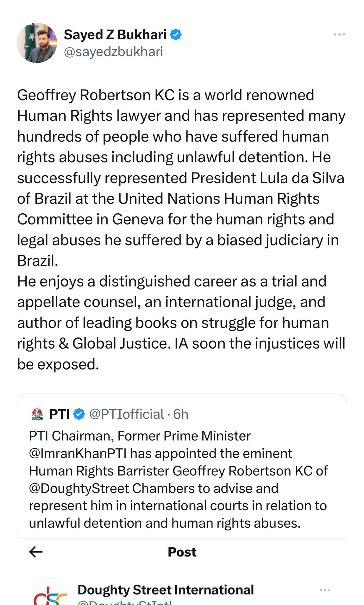Click Sayed Z Bukhari's blue verified badge
The width and height of the screenshot is (364, 605).
point(176,35)
